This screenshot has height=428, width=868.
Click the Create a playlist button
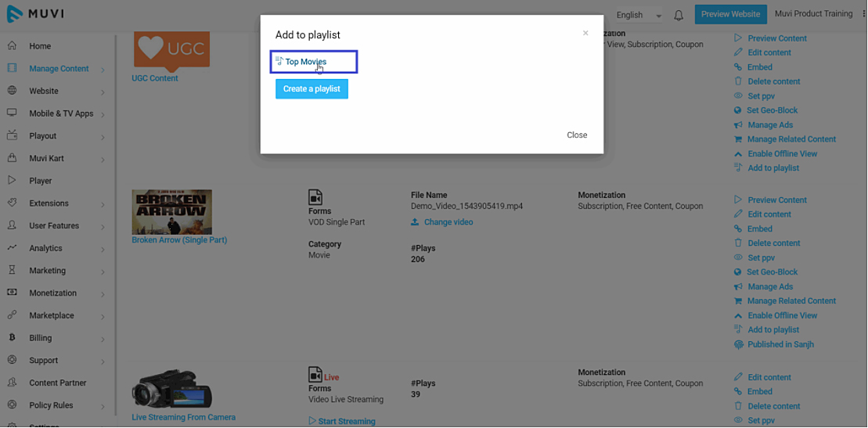(312, 88)
